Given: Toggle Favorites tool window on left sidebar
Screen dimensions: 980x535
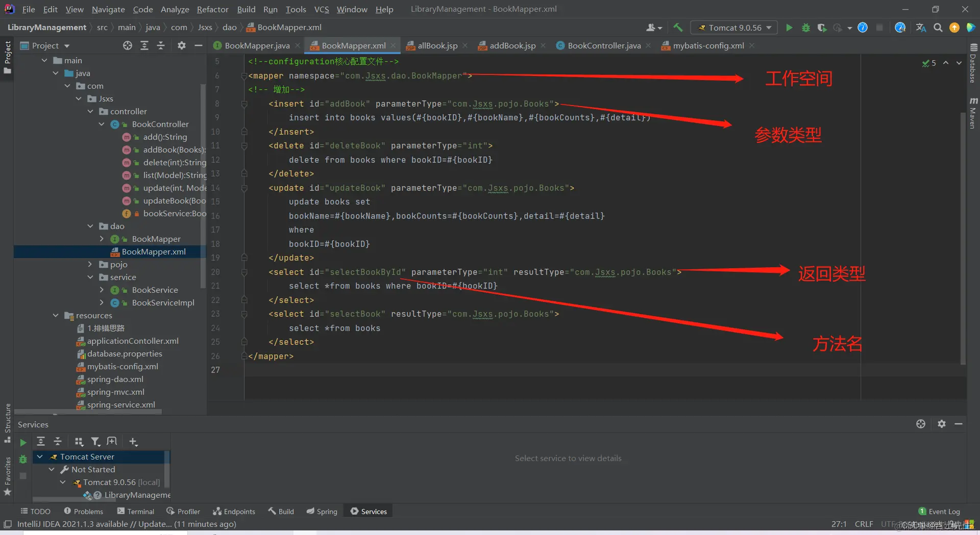Looking at the screenshot, I should [8, 475].
